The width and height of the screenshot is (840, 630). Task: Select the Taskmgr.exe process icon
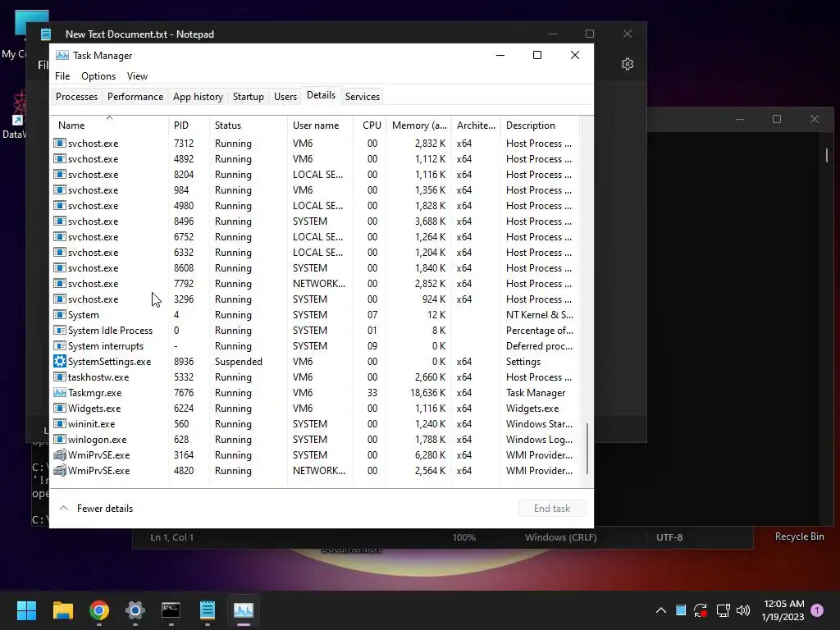60,393
